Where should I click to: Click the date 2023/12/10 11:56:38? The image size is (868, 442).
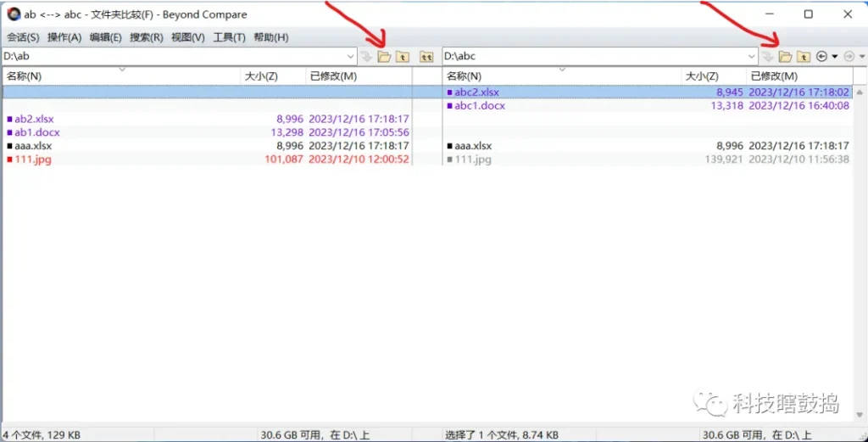click(798, 159)
